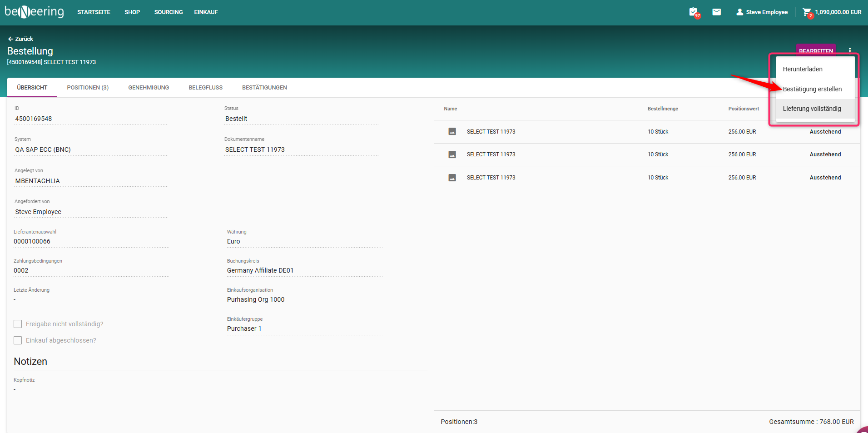Click image icon of first order item
The image size is (868, 433).
point(452,132)
